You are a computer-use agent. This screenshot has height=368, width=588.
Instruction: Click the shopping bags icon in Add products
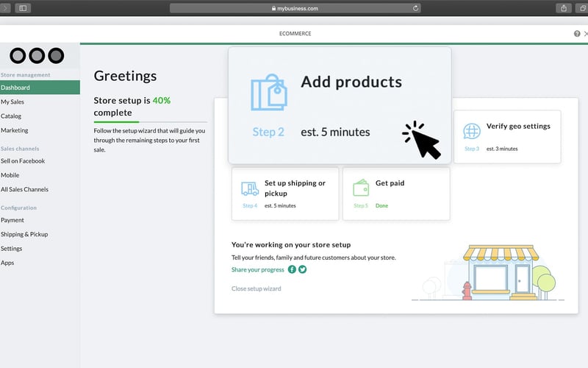click(269, 93)
